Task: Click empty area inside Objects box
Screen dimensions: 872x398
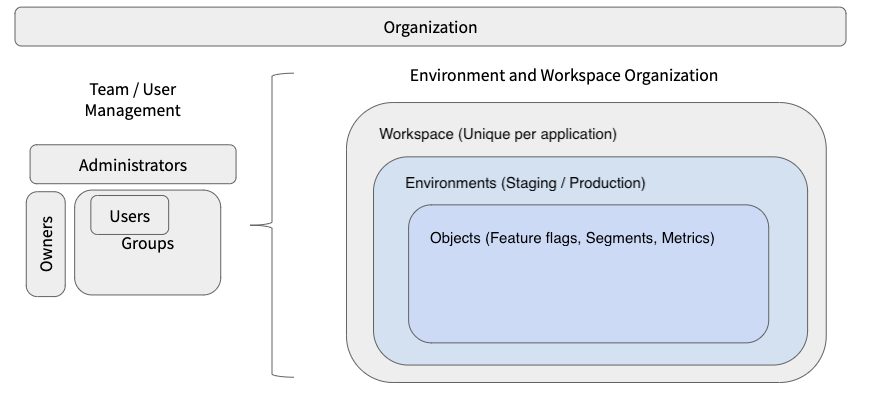Action: tap(588, 295)
